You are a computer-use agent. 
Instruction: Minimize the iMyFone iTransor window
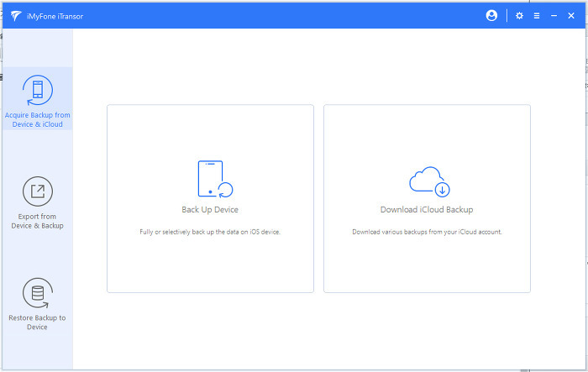[554, 16]
